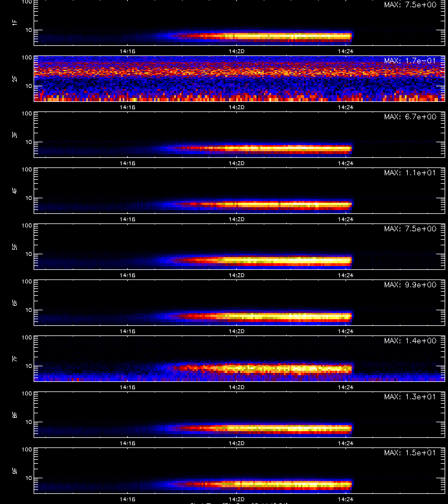Click the 14:24 time label under panel 7F

coord(346,388)
